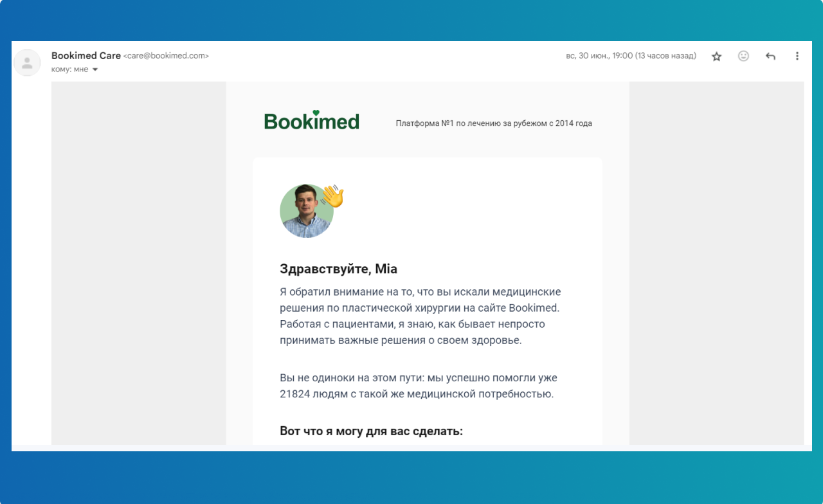The height and width of the screenshot is (504, 823).
Task: Reply using the arrow icon
Action: 770,57
